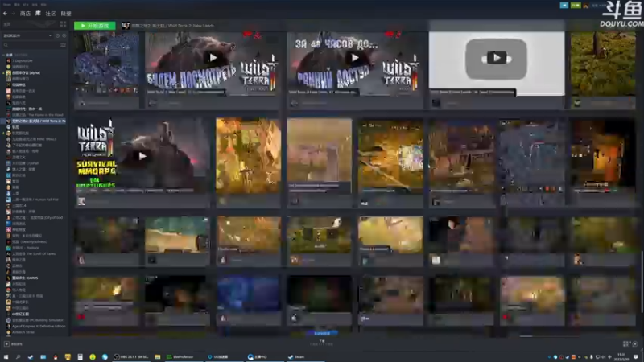Collapse the all games category

(x=4, y=55)
